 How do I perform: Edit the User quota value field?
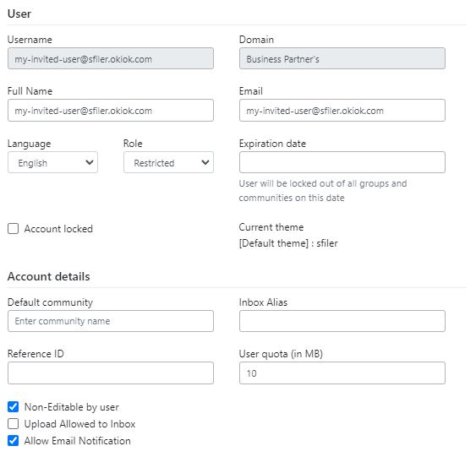tap(342, 373)
